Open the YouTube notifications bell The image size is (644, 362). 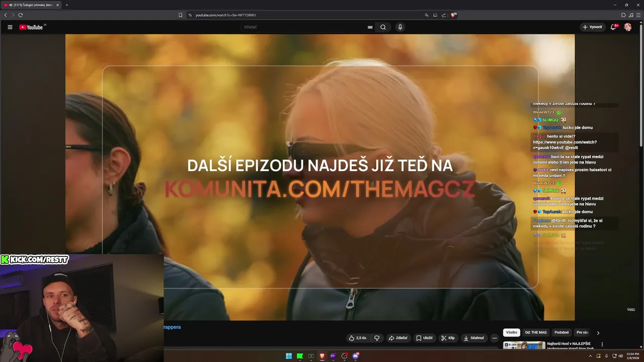[613, 27]
